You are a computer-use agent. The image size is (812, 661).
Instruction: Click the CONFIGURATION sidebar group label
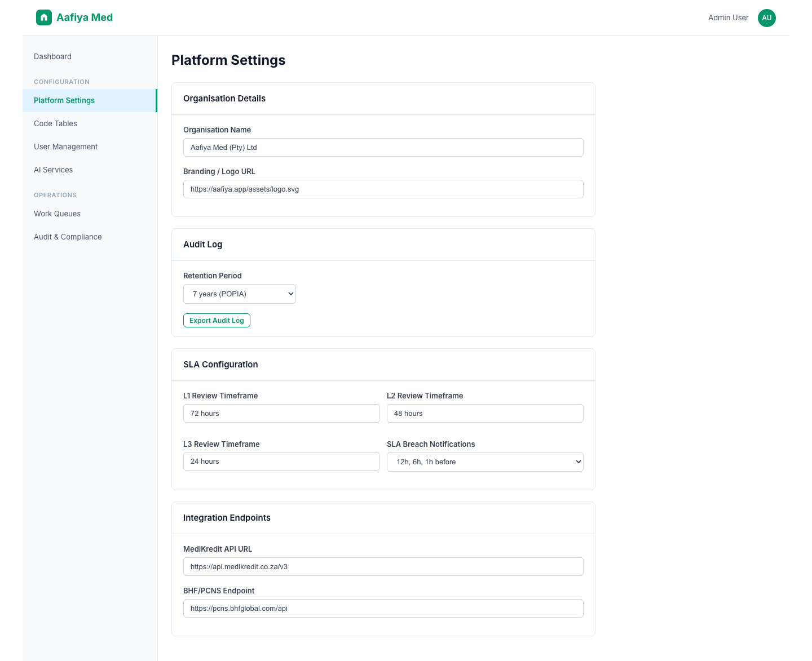point(61,82)
